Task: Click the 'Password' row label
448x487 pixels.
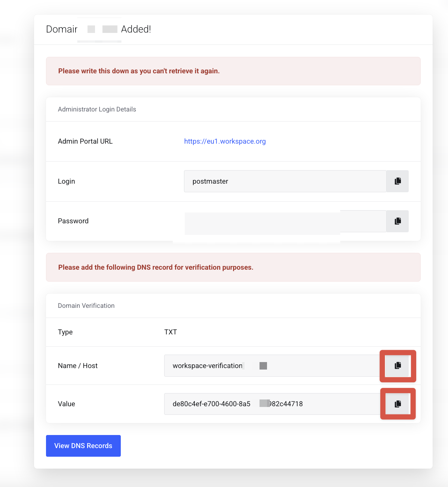Action: pos(73,221)
